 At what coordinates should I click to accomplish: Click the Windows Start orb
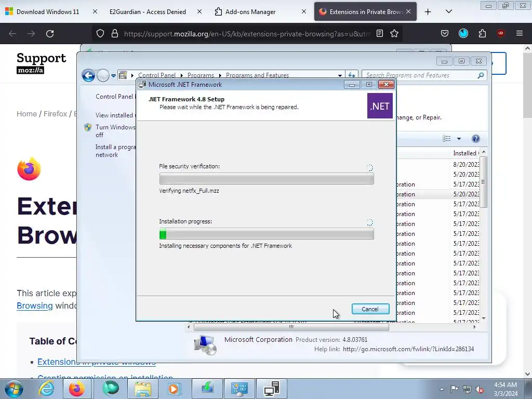(x=14, y=389)
